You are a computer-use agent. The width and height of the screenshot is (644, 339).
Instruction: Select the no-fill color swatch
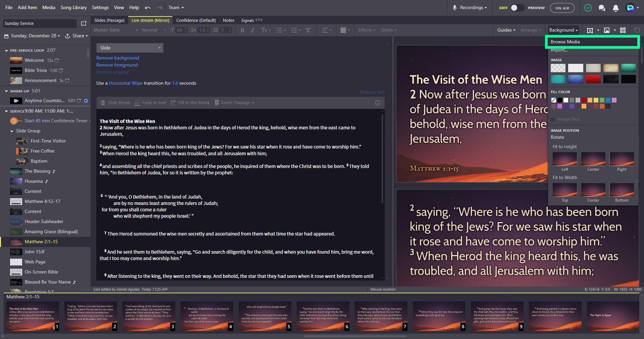tap(554, 100)
